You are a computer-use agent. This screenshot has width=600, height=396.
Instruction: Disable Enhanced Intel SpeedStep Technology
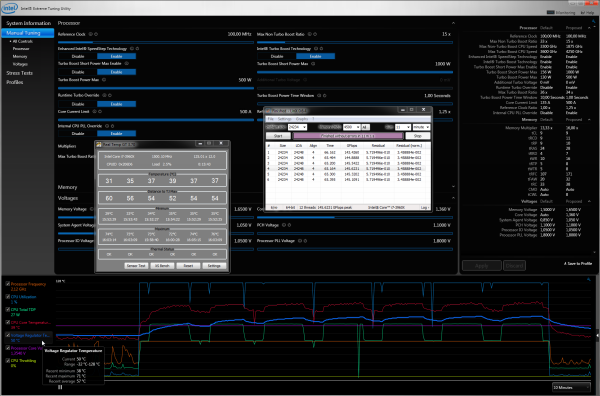(78, 56)
